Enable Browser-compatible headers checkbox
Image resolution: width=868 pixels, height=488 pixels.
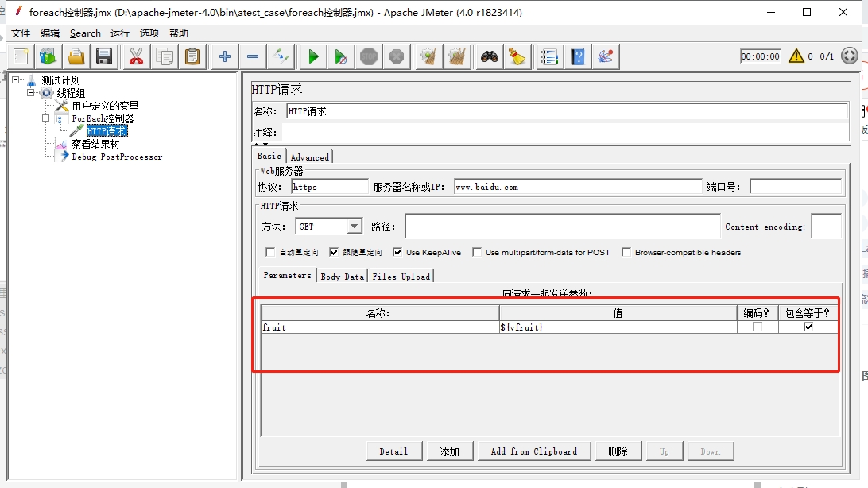point(626,252)
